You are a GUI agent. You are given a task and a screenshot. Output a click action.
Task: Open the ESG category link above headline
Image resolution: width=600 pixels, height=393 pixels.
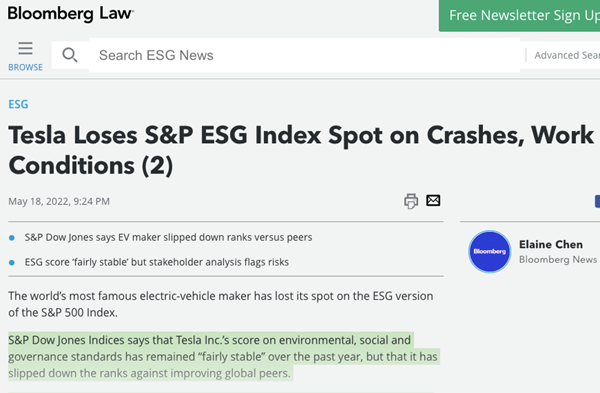[18, 104]
